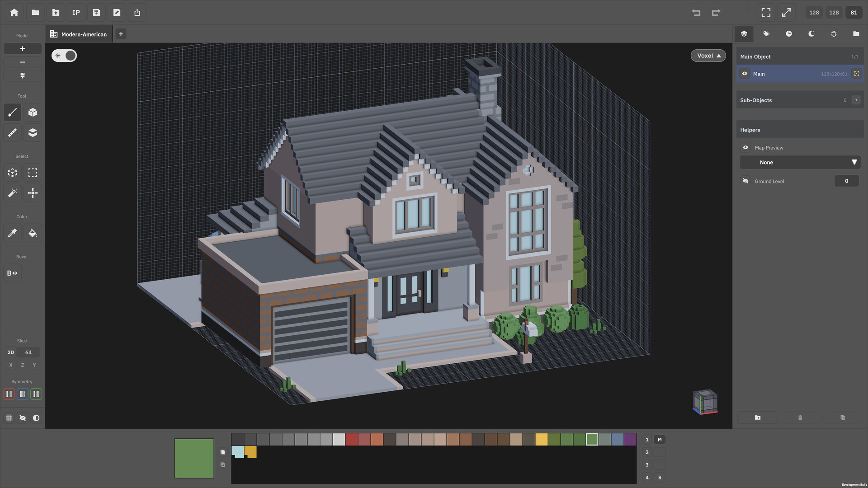Screen dimensions: 868x488
Task: Expand the Voxel view mode dropdown
Action: pyautogui.click(x=708, y=56)
